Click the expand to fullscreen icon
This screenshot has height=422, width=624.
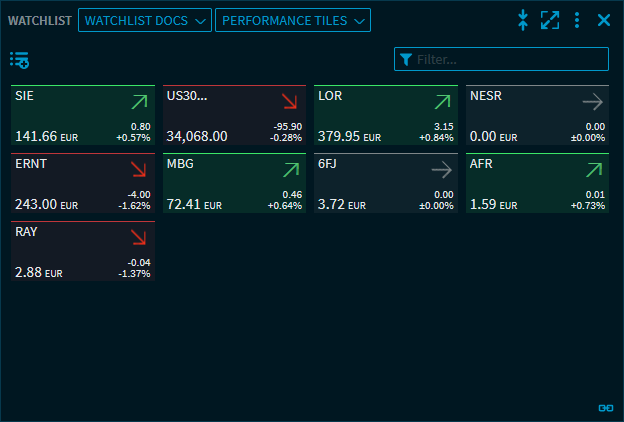[x=550, y=20]
